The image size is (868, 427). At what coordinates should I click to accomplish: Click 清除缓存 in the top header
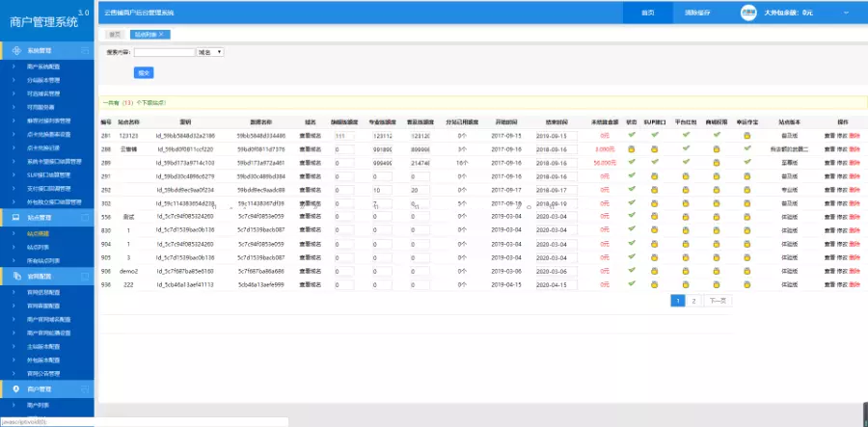[x=697, y=13]
